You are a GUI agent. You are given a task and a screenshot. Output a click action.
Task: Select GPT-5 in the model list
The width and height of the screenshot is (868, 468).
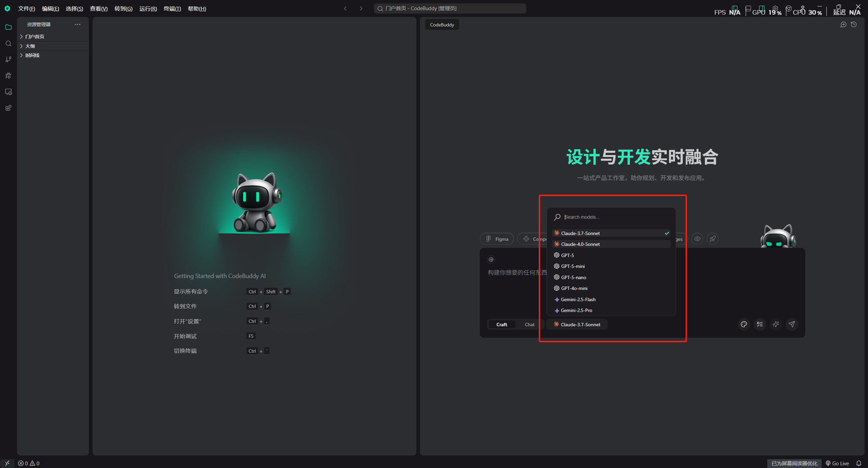(x=611, y=255)
